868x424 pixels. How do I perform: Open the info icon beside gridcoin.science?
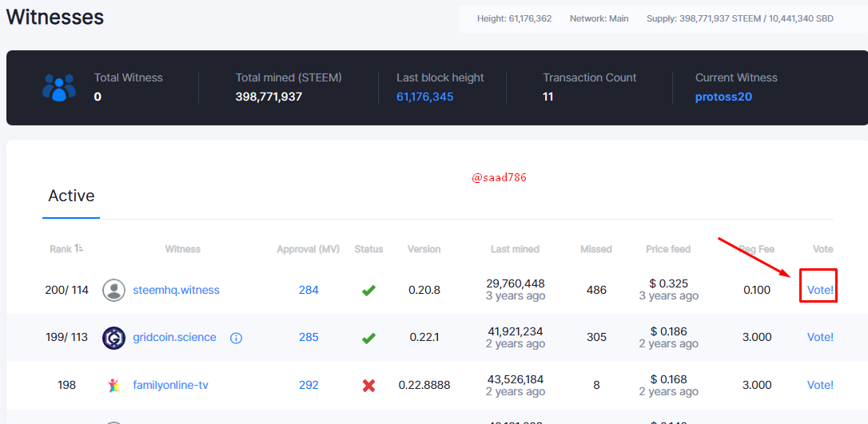[236, 338]
